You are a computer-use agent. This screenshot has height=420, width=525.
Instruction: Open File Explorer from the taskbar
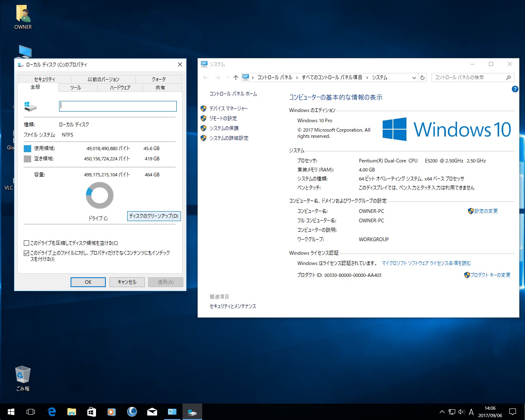(72, 412)
